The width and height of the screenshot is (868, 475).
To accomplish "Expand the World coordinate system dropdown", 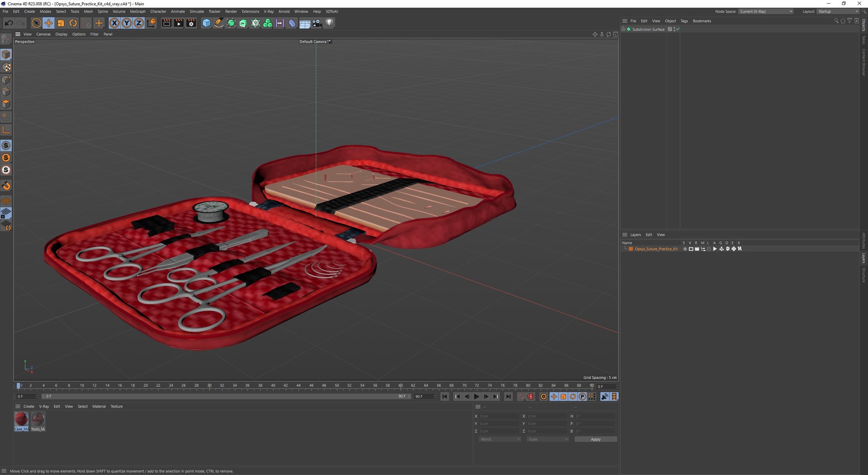I will [x=500, y=439].
